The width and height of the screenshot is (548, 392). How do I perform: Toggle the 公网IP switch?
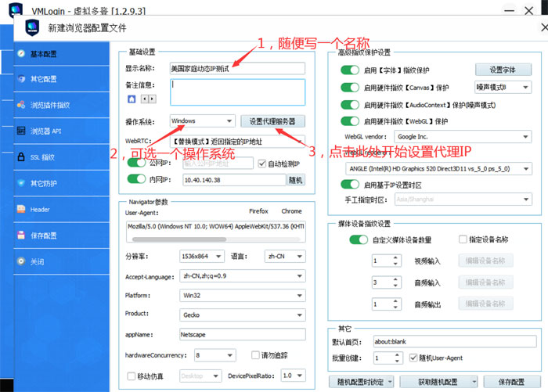pos(137,163)
